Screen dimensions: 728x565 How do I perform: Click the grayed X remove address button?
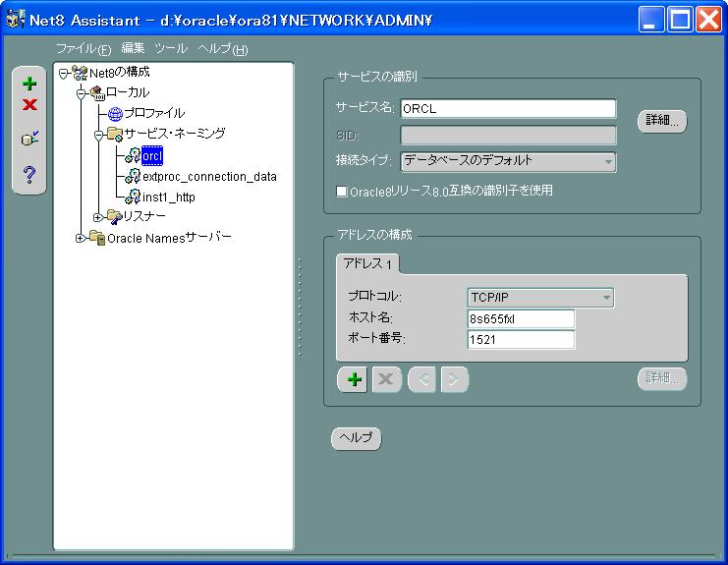[386, 379]
